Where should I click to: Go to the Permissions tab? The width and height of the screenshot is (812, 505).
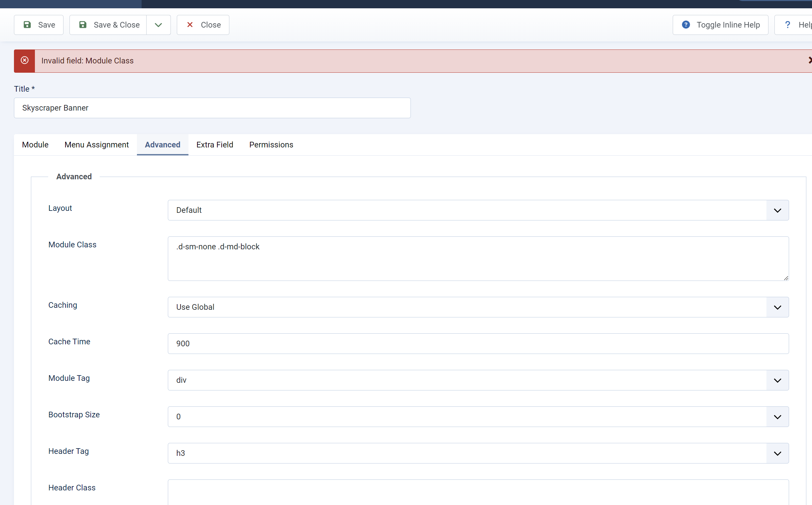tap(271, 145)
